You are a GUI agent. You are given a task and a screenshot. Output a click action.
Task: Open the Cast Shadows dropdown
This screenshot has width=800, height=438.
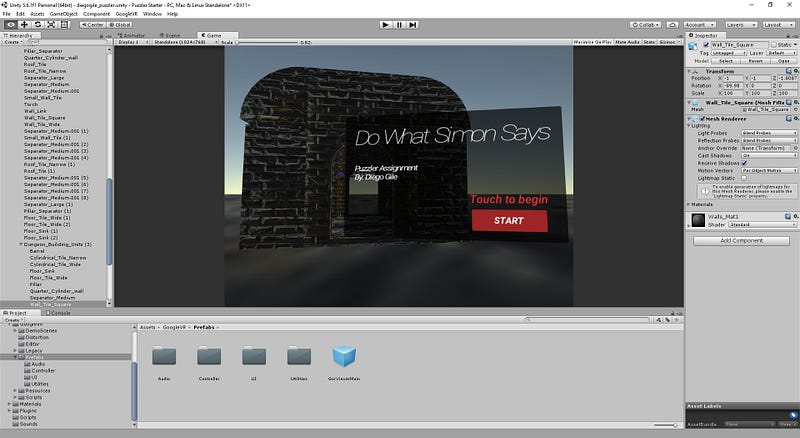(769, 156)
